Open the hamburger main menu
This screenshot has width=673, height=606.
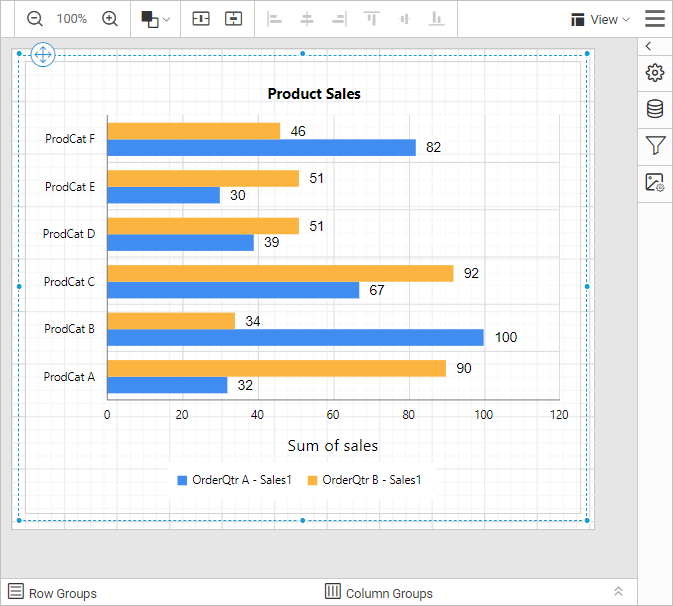pyautogui.click(x=655, y=18)
